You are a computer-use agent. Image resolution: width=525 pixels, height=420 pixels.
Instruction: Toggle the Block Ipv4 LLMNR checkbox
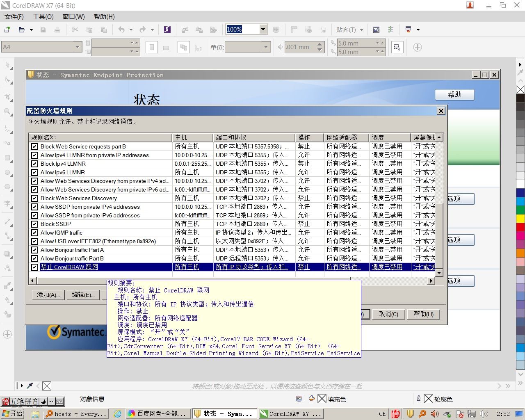coord(35,164)
